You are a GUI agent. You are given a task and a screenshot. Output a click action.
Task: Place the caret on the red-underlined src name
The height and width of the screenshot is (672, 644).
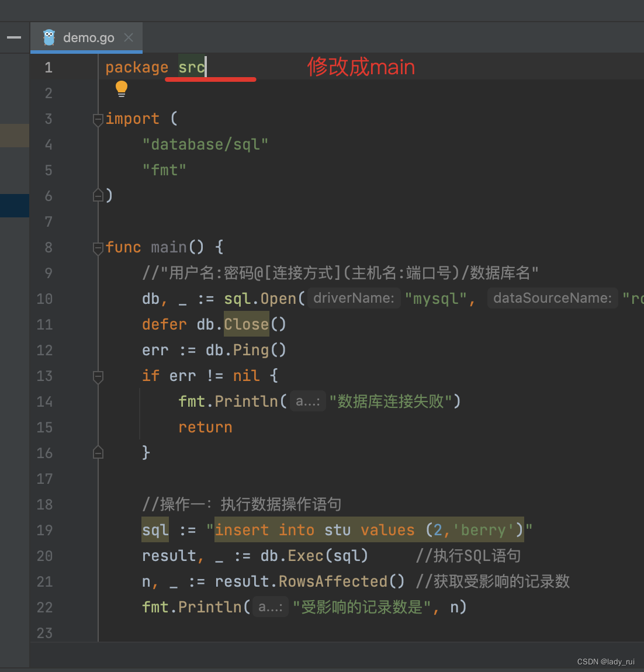click(192, 67)
